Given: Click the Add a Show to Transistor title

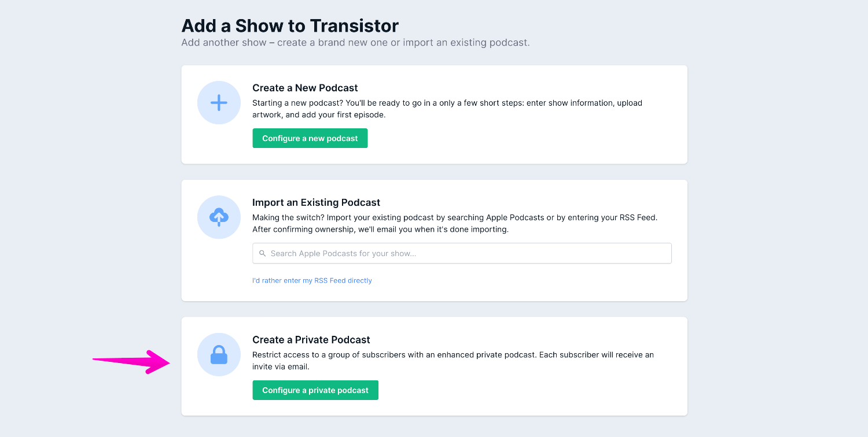Looking at the screenshot, I should pyautogui.click(x=290, y=25).
